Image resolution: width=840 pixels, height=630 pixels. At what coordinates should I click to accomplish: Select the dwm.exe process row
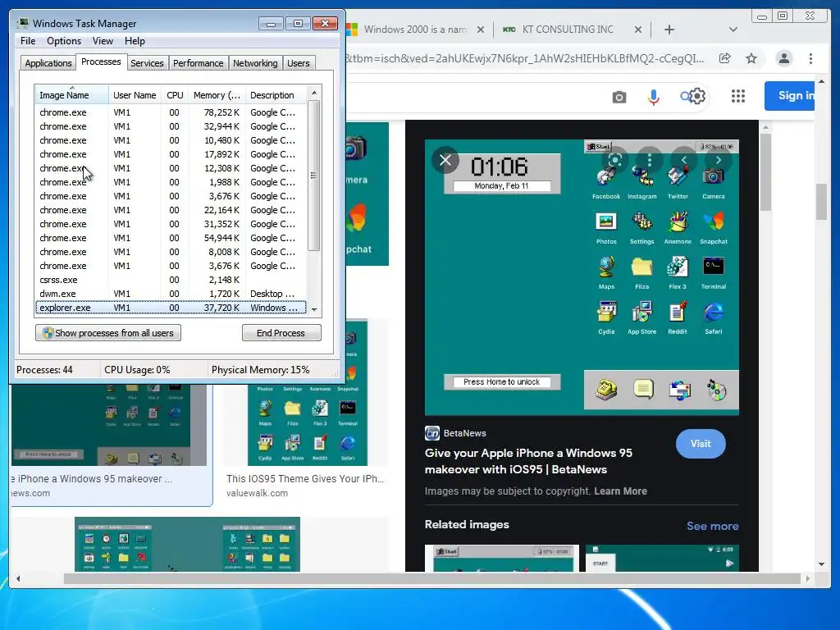pos(171,294)
